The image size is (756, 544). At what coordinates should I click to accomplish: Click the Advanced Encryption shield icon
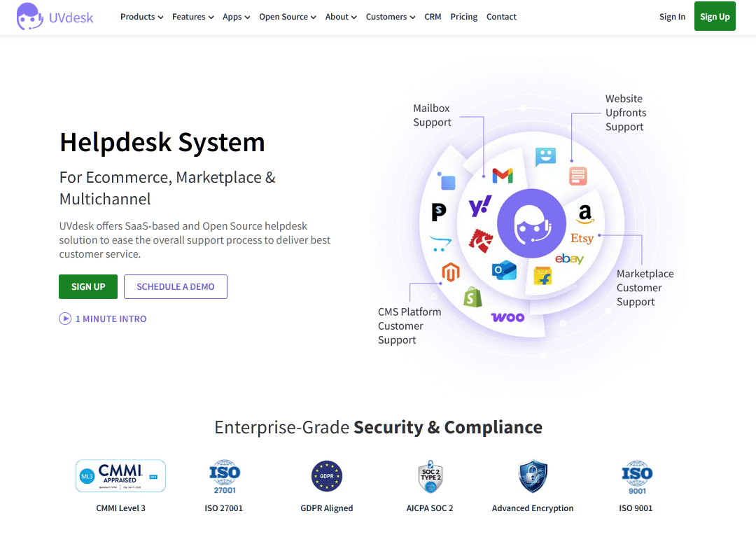[x=533, y=476]
